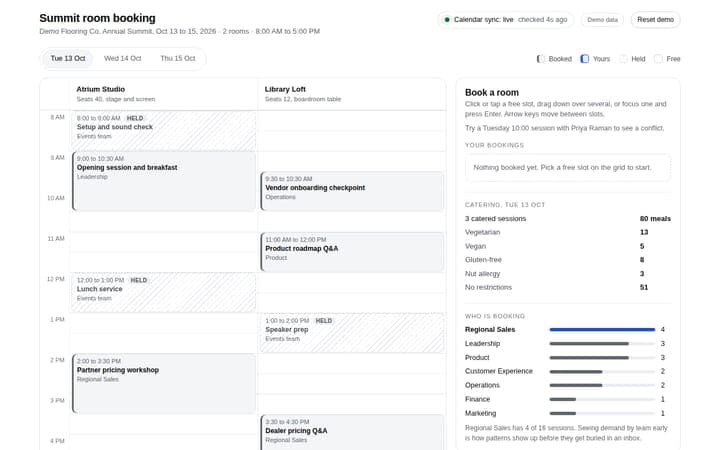Select free 12 PM slot in Library Loft
Image resolution: width=720 pixels, height=450 pixels.
point(352,282)
